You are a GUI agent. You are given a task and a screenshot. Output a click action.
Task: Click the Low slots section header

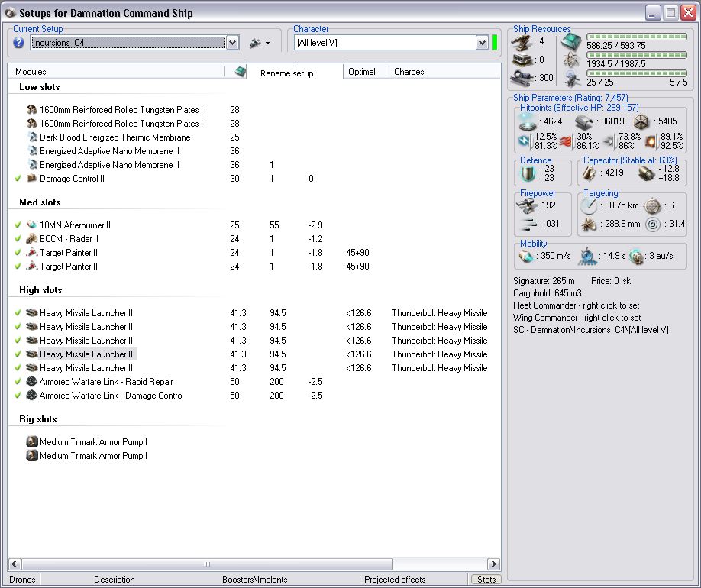click(x=40, y=87)
